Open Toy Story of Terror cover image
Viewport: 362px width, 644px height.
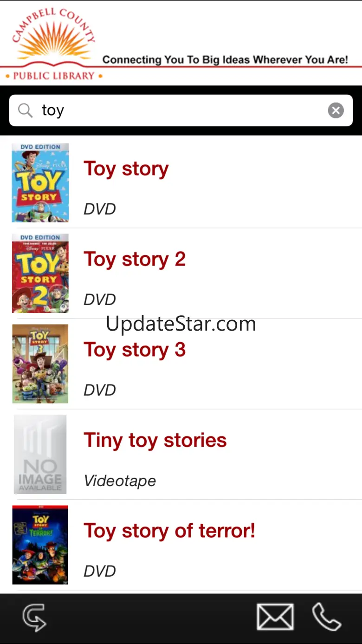[40, 545]
